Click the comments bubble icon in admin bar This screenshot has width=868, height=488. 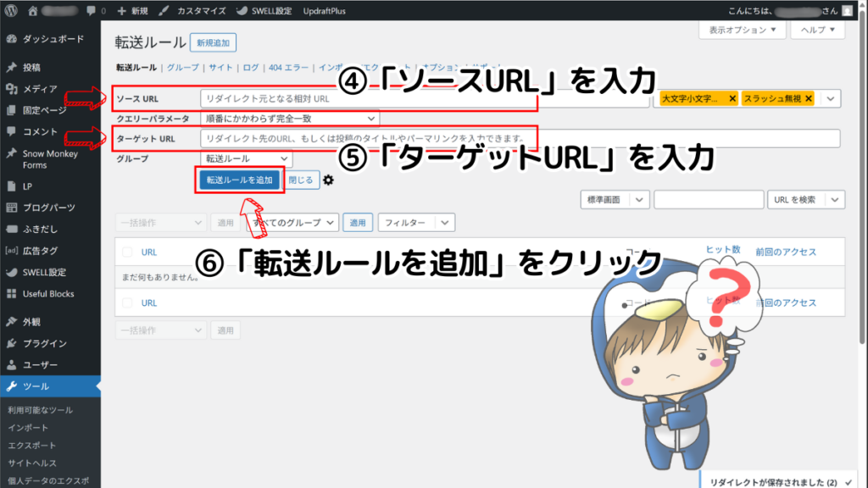[91, 10]
